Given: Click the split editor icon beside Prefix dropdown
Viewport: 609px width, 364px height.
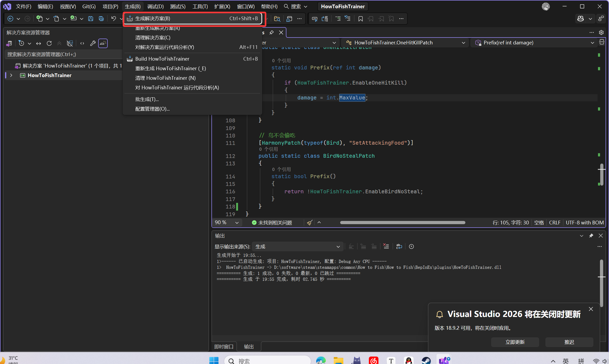Looking at the screenshot, I should point(602,42).
